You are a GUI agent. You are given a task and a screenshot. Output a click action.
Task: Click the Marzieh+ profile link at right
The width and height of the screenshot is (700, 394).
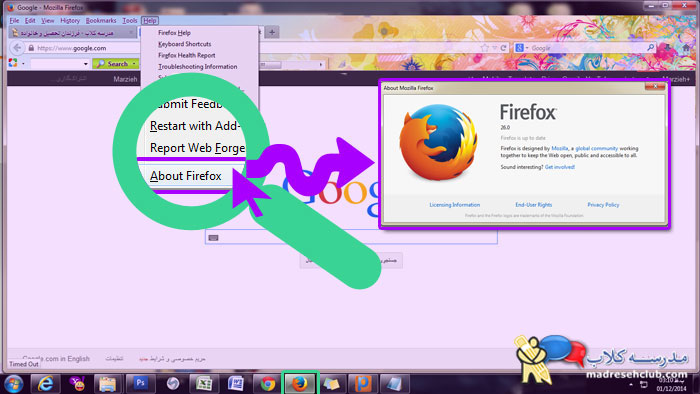point(676,79)
